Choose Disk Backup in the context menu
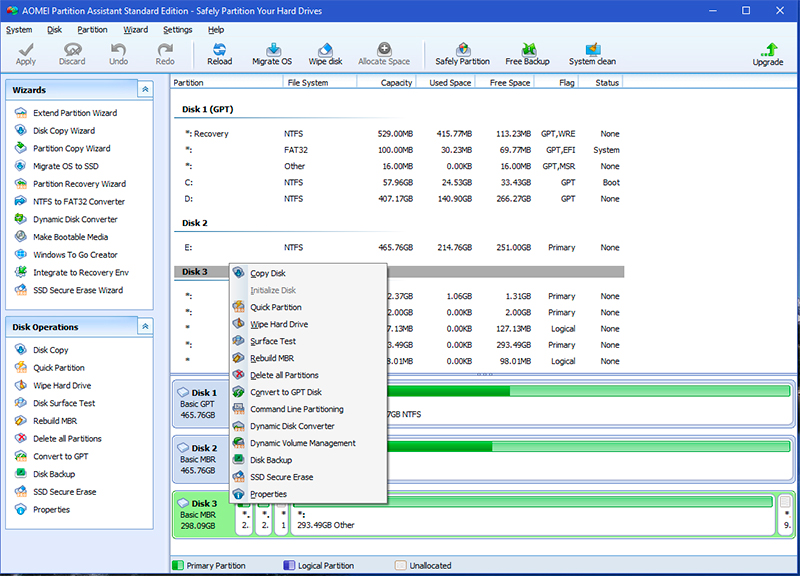The height and width of the screenshot is (576, 800). tap(308, 460)
